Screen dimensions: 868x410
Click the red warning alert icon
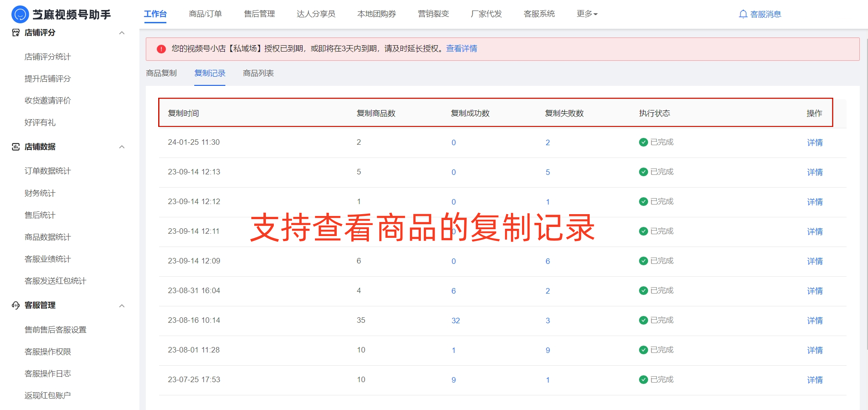click(x=161, y=49)
